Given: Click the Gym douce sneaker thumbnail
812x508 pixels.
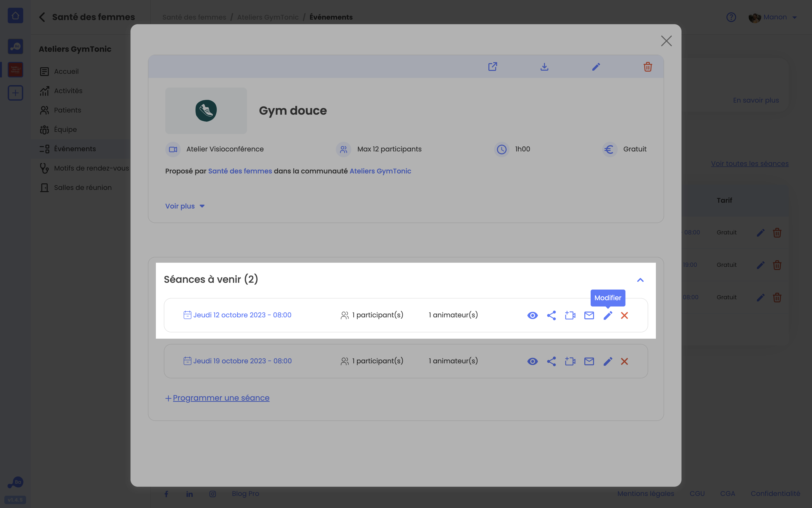Looking at the screenshot, I should click(206, 111).
